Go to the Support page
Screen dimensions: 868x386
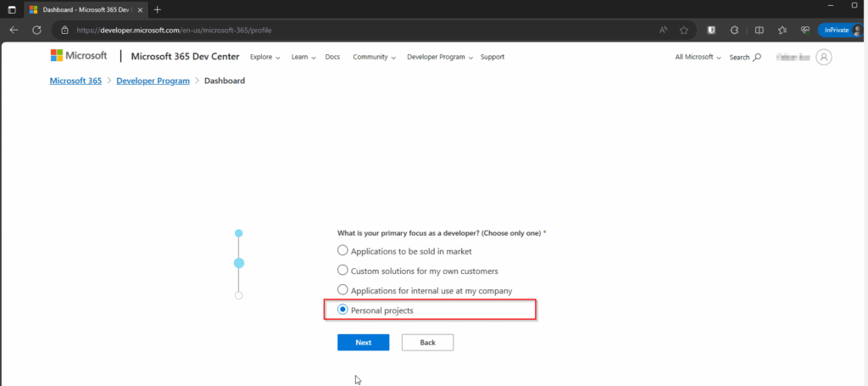pyautogui.click(x=492, y=57)
